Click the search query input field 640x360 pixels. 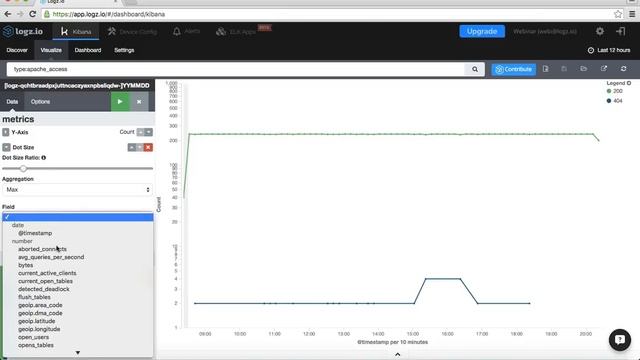coord(236,69)
